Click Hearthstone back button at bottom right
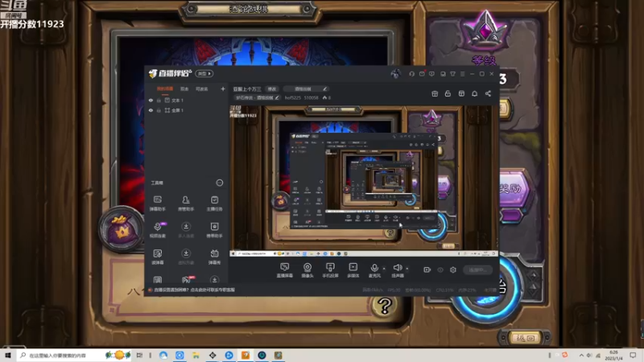 pos(526,338)
